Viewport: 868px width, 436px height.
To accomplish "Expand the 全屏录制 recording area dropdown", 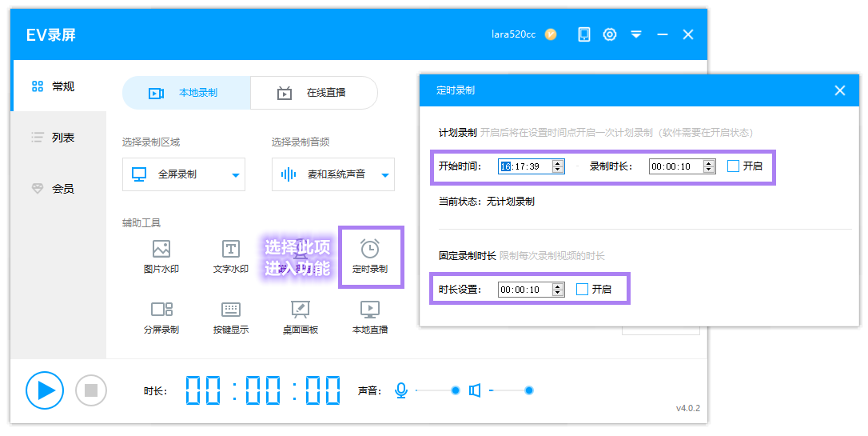I will coord(235,175).
